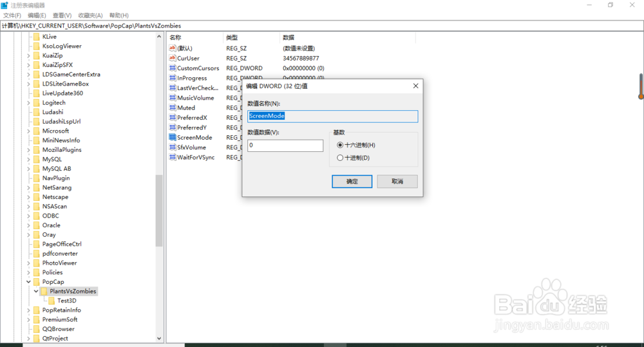Click the Test3D folder icon

pos(52,301)
